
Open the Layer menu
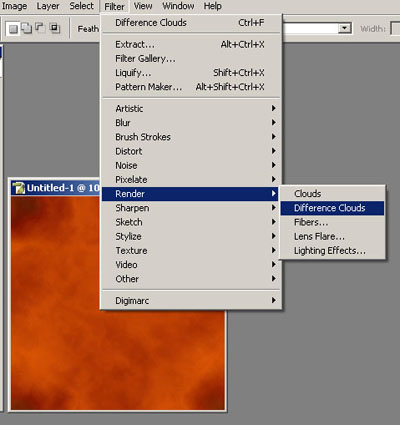pyautogui.click(x=48, y=6)
